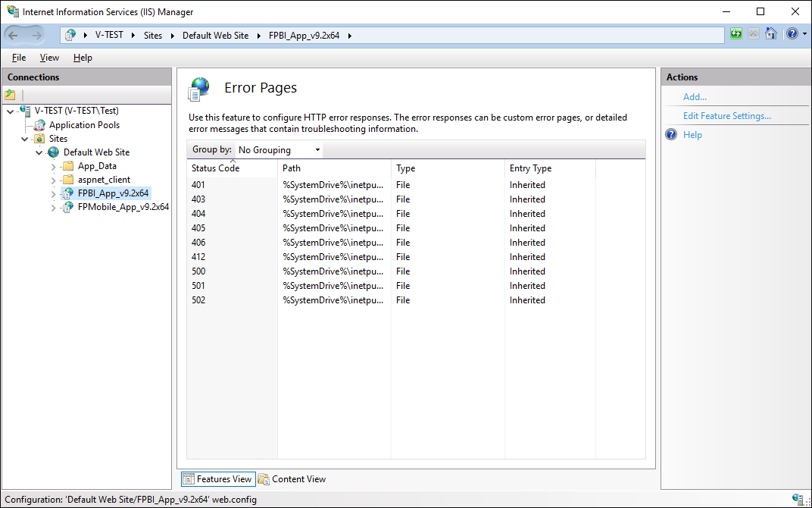Expand the App_Data folder node
This screenshot has height=508, width=812.
(x=54, y=166)
